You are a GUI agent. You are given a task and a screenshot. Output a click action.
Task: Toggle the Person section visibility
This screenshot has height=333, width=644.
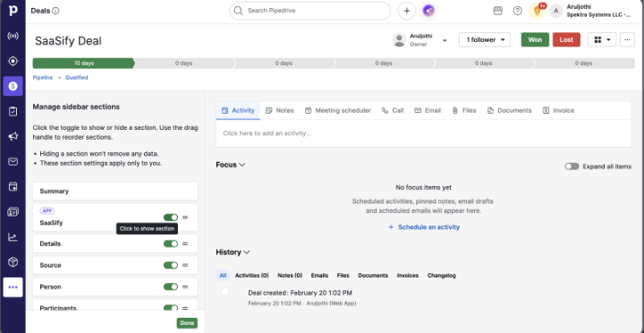171,286
